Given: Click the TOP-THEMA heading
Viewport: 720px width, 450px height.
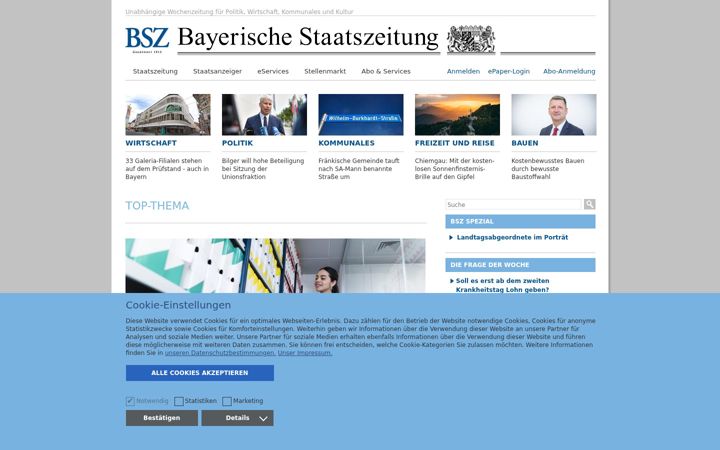Looking at the screenshot, I should click(157, 206).
